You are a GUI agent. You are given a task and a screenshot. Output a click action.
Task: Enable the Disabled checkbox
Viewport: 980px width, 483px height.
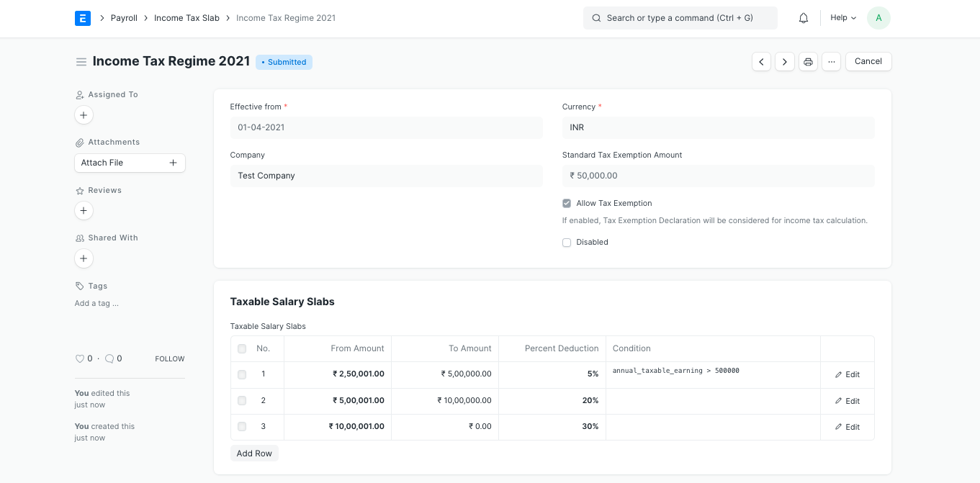pyautogui.click(x=567, y=242)
